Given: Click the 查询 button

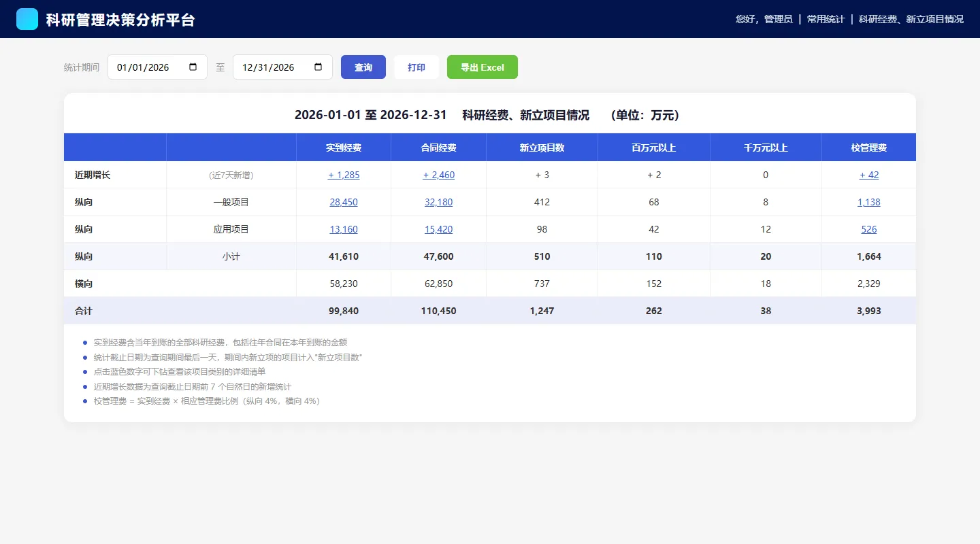Looking at the screenshot, I should (363, 67).
